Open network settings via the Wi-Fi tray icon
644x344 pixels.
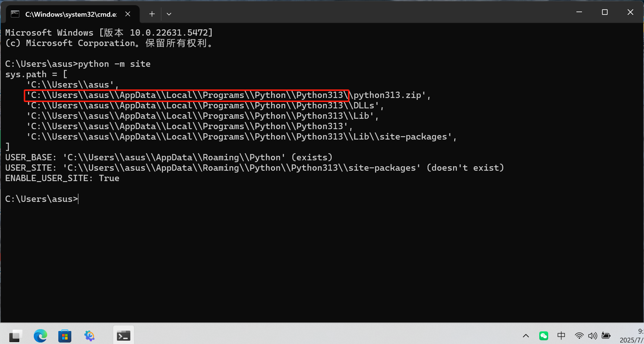click(x=579, y=335)
